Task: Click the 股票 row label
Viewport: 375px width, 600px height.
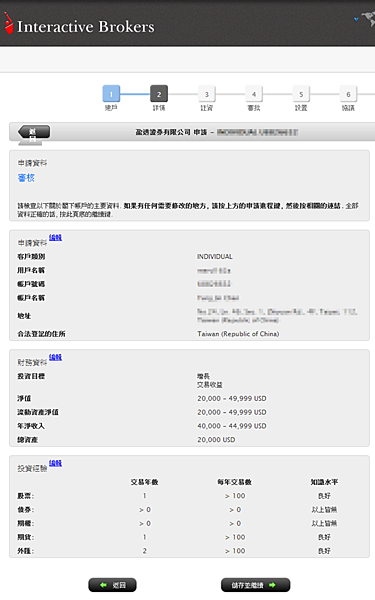Action: (x=26, y=496)
